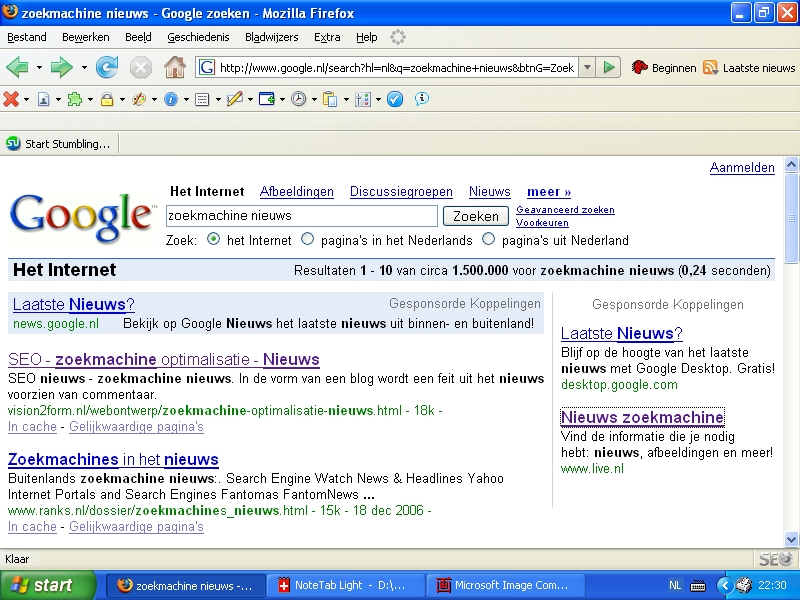Viewport: 800px width, 600px height.
Task: Click the Google favicon in the address bar
Action: [207, 67]
